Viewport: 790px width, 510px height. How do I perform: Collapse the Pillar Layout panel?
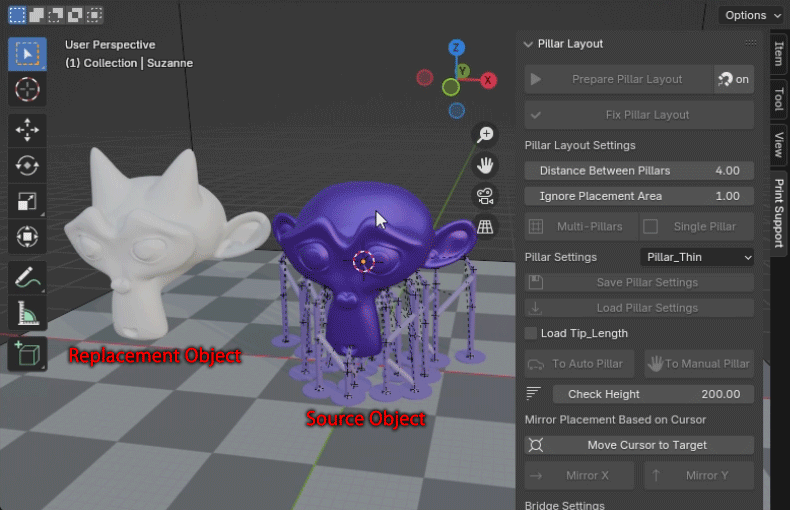click(528, 44)
